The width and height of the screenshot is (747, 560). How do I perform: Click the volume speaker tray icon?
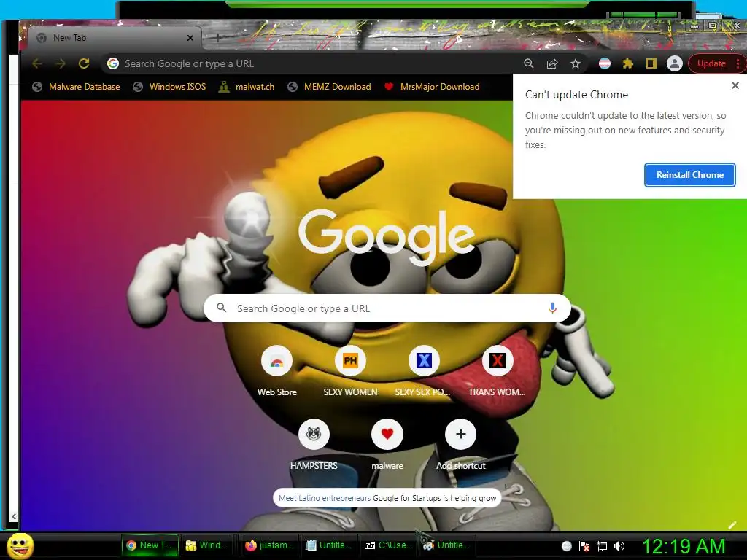[x=619, y=546]
